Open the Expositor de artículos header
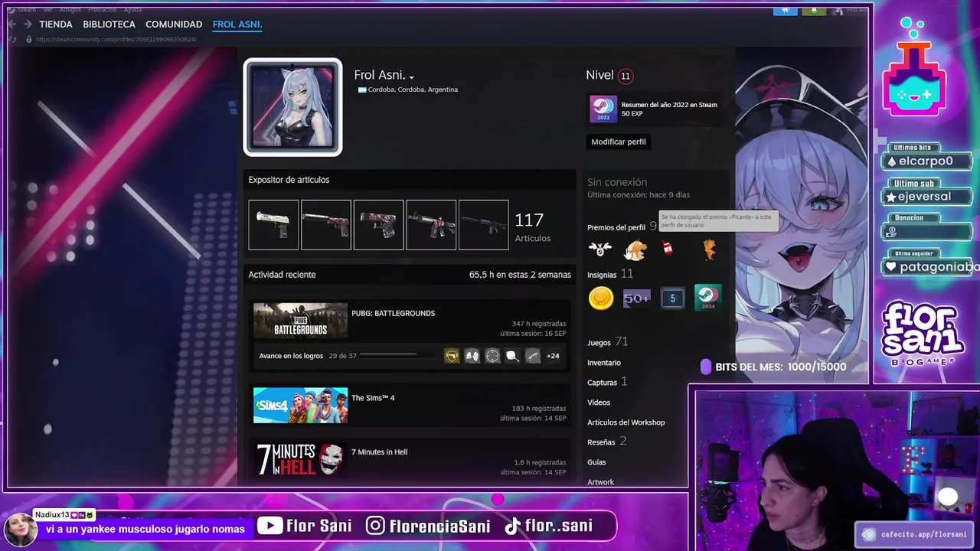 (289, 180)
